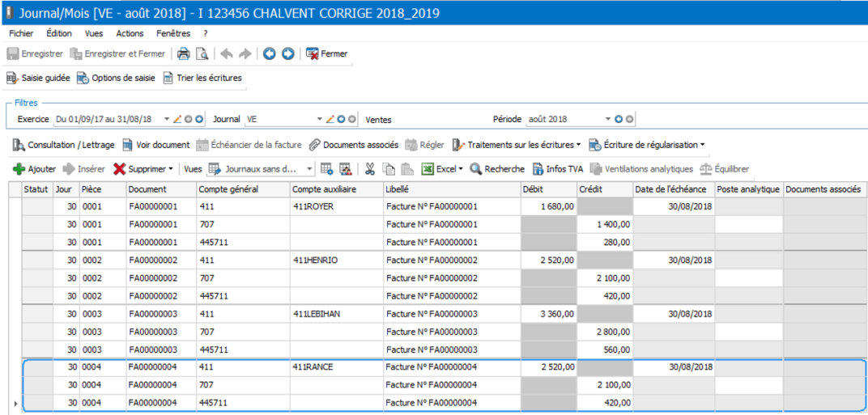Open the Actions menu

(130, 33)
